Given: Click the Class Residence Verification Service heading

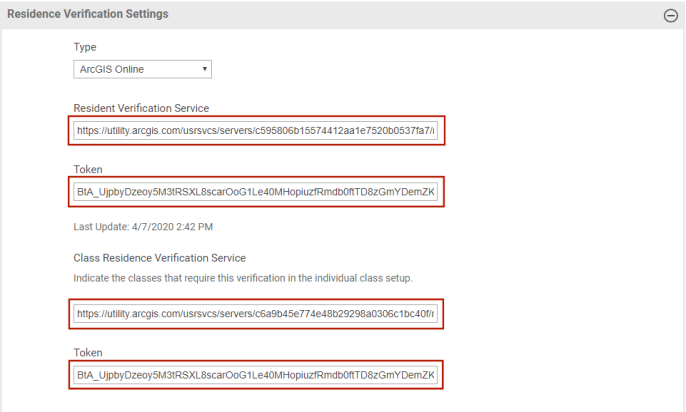Looking at the screenshot, I should tap(159, 258).
